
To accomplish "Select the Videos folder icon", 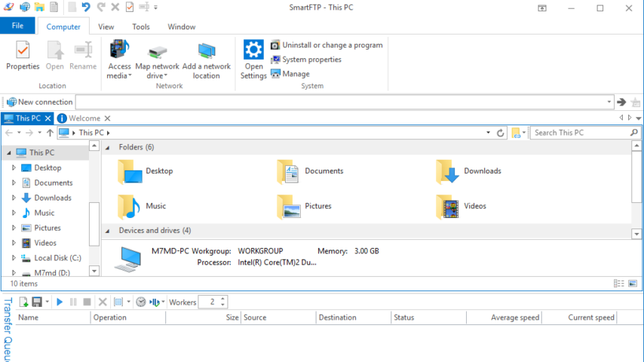I will (447, 207).
